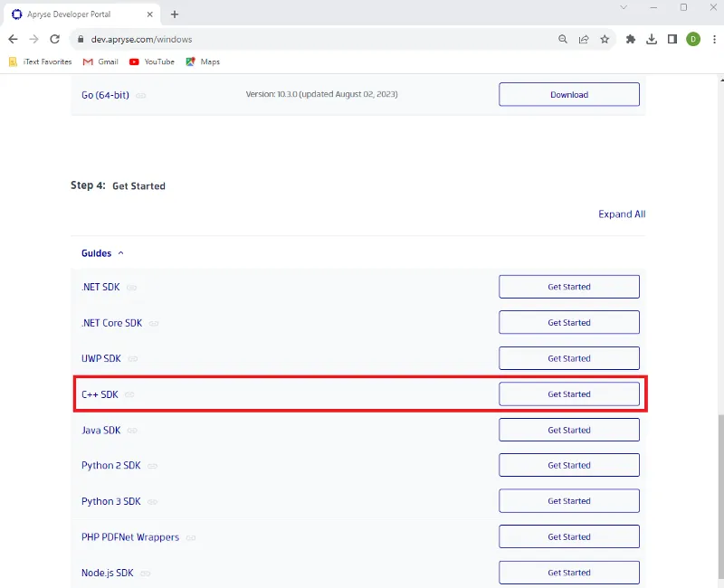The width and height of the screenshot is (724, 588).
Task: Open browser extensions puzzle icon
Action: pyautogui.click(x=631, y=39)
